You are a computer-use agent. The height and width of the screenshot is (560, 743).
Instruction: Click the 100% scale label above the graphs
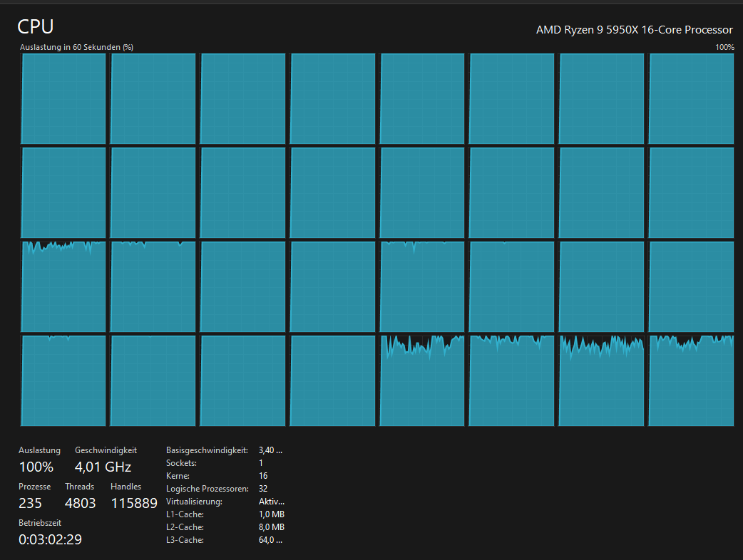pyautogui.click(x=724, y=47)
